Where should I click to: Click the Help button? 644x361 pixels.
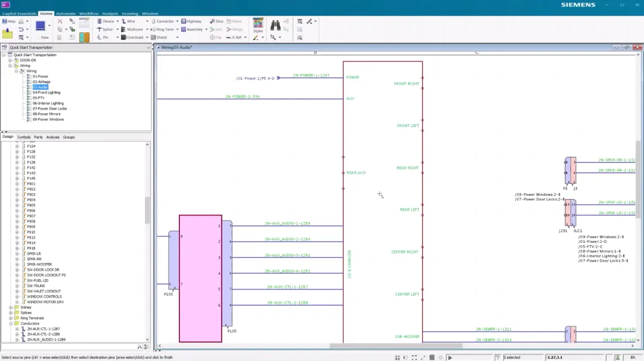click(x=8, y=21)
